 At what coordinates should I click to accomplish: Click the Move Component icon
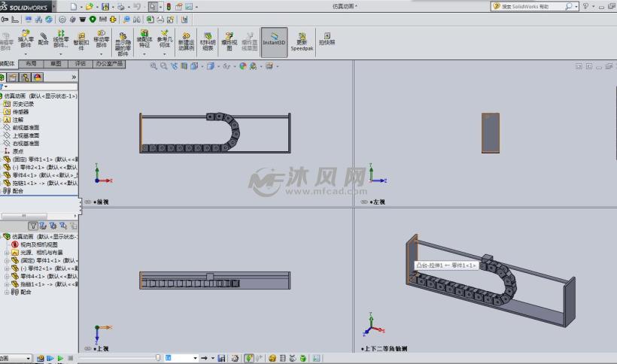(101, 33)
